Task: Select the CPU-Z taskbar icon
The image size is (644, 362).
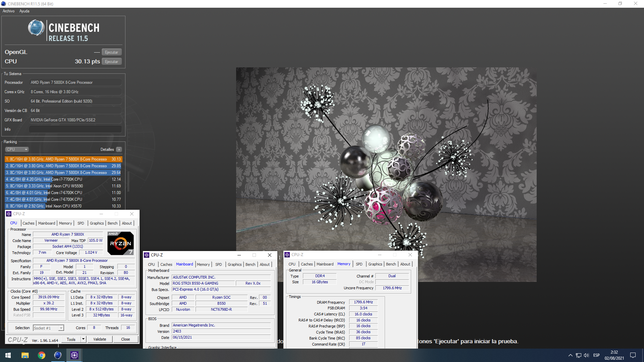Action: coord(74,355)
